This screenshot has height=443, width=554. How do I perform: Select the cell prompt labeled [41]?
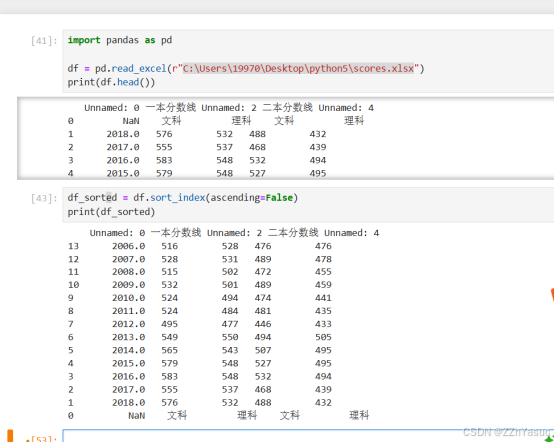(x=44, y=41)
